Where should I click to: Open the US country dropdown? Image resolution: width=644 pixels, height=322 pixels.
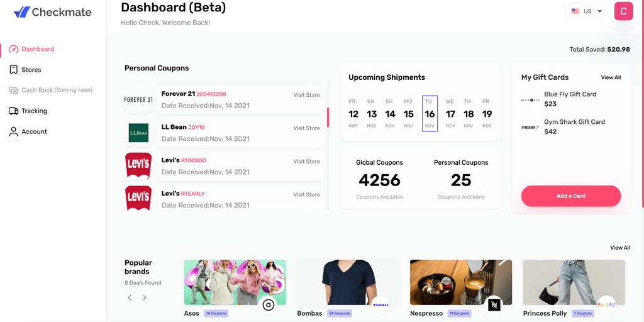click(x=586, y=11)
